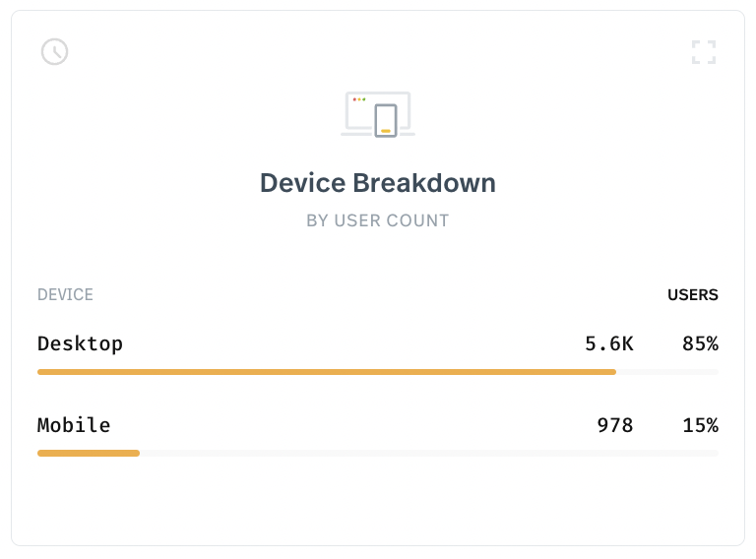Expand the card with fullscreen icon
Image resolution: width=756 pixels, height=559 pixels.
(704, 52)
